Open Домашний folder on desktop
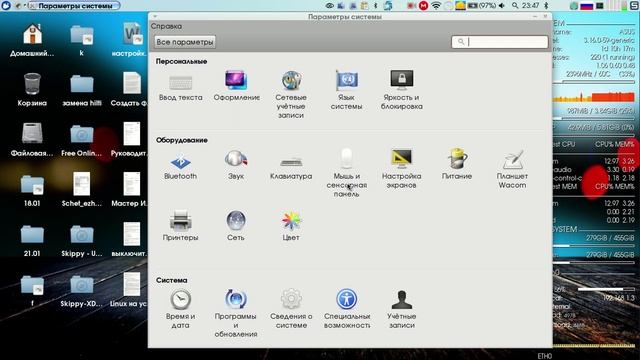 32,40
